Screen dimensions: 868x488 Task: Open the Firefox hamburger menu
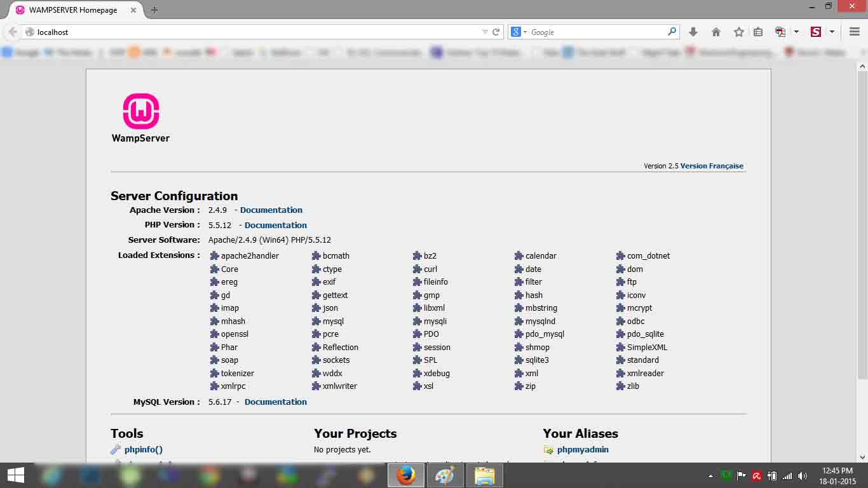click(x=854, y=32)
